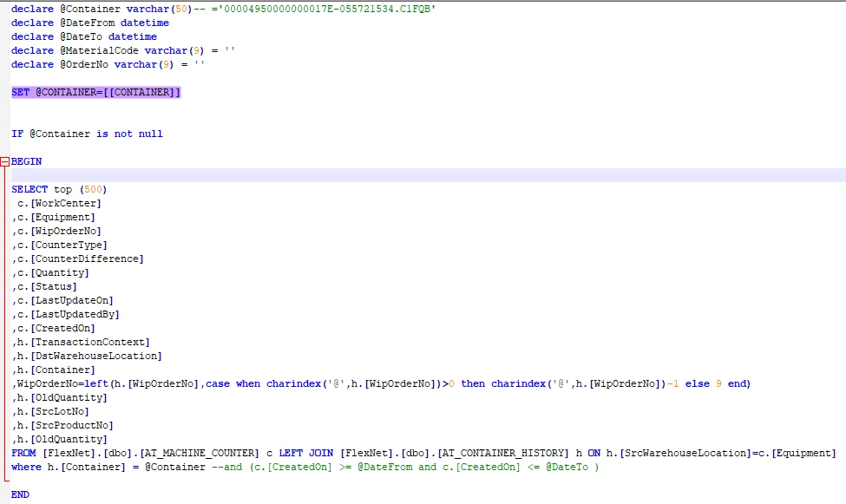
Task: Click the SELECT top (500) line
Action: 59,189
